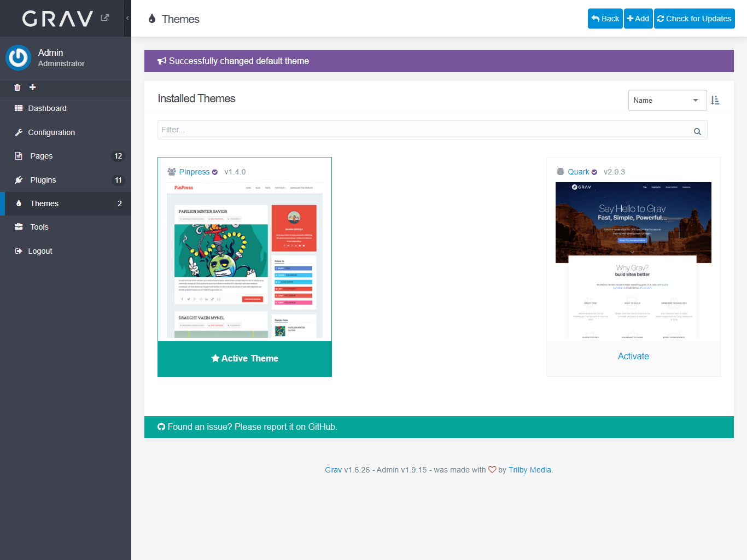Open the Pinpress theme link
Viewport: 747px width, 560px height.
click(194, 172)
